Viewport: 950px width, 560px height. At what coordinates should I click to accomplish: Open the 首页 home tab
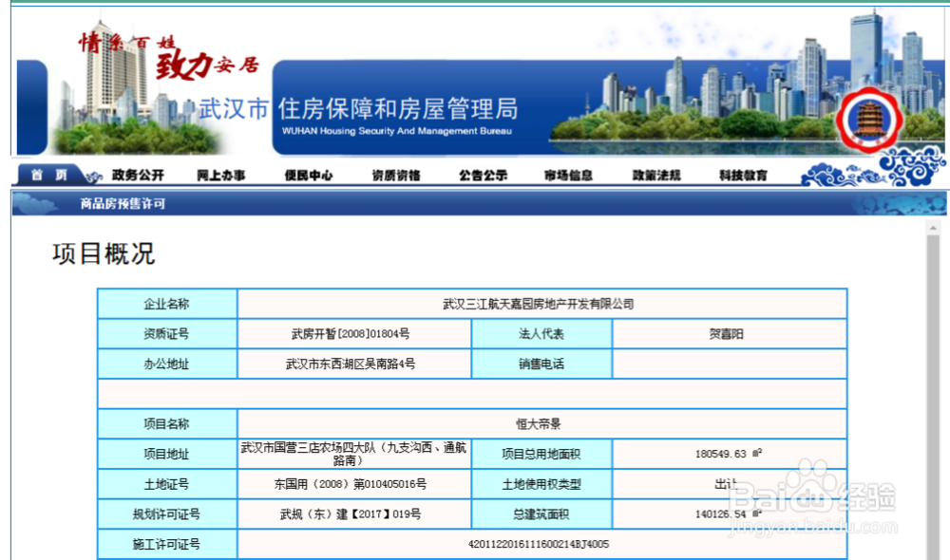(x=48, y=175)
